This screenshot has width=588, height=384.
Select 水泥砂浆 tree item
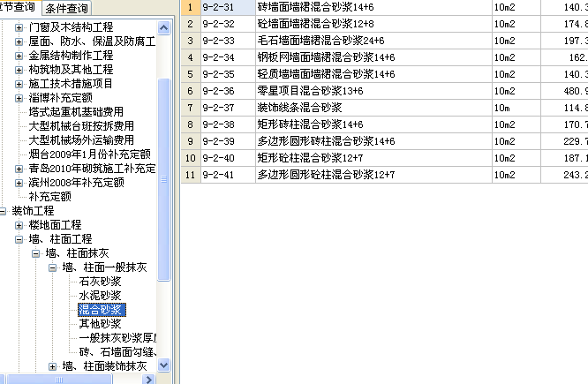pos(100,296)
